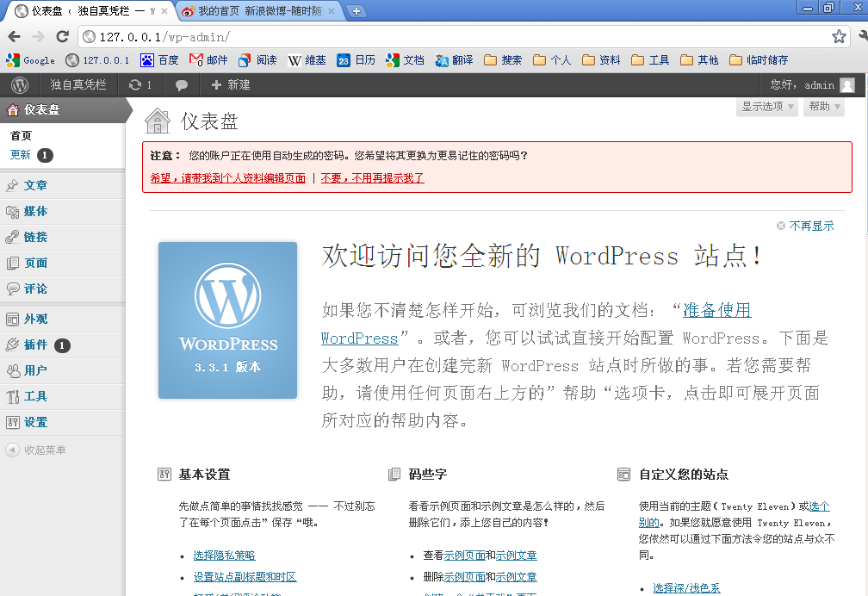Click link 希望，请带我到个人资料编辑页面
Screen dimensions: 868x596
(227, 177)
